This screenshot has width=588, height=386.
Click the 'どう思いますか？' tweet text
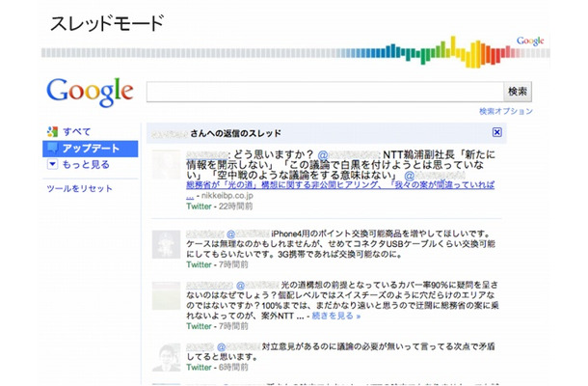coord(274,154)
